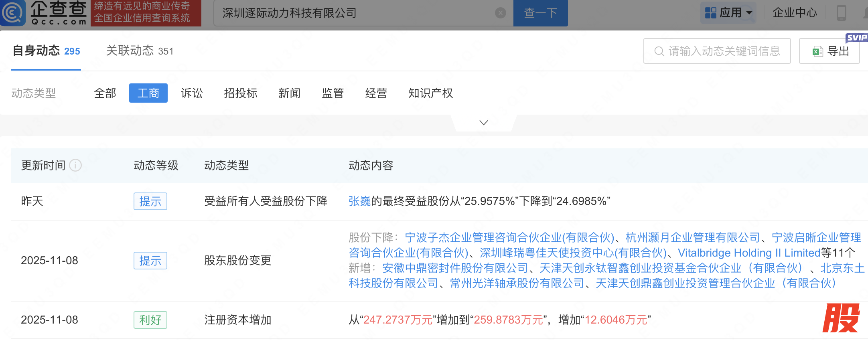Viewport: 868px width, 340px height.
Task: Go to 企业中心
Action: pyautogui.click(x=795, y=13)
